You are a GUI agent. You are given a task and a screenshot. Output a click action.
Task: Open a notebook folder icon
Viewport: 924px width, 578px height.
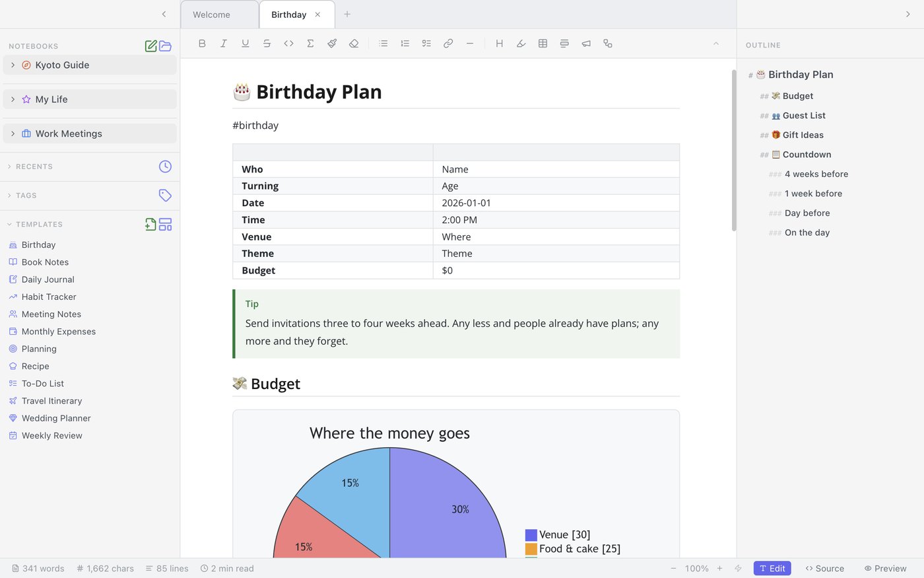coord(166,46)
